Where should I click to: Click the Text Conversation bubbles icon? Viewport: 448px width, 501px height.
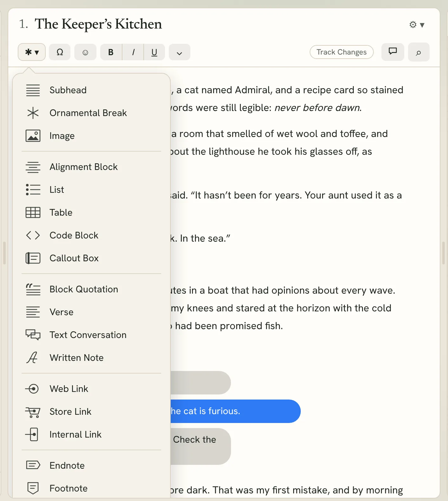[x=33, y=335]
